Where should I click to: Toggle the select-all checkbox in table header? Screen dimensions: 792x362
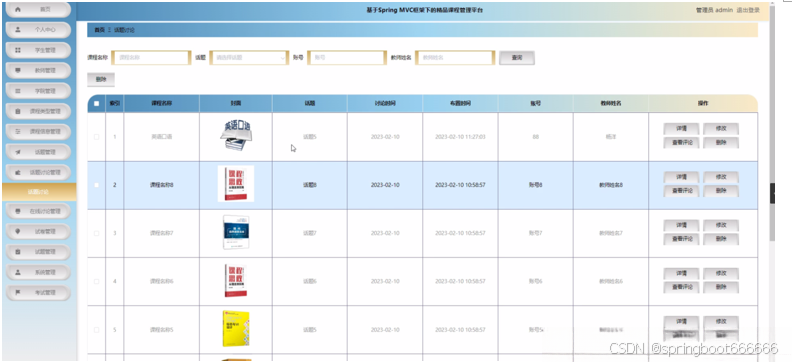(x=96, y=104)
